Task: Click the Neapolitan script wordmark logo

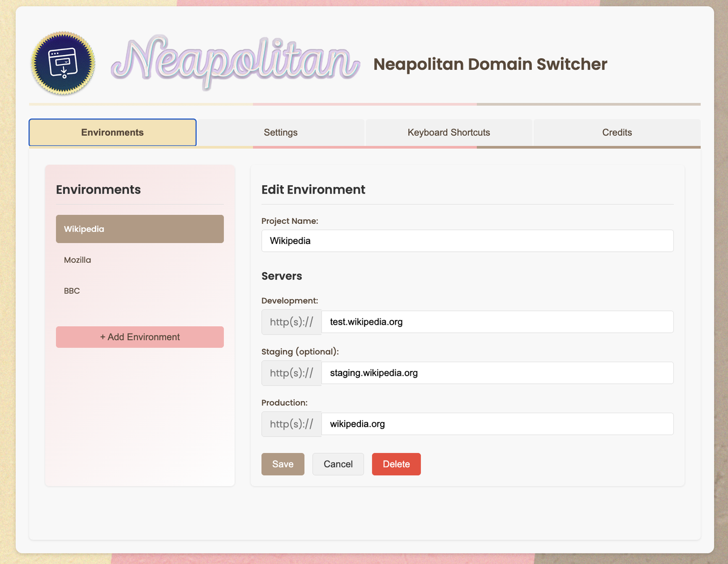Action: tap(235, 62)
